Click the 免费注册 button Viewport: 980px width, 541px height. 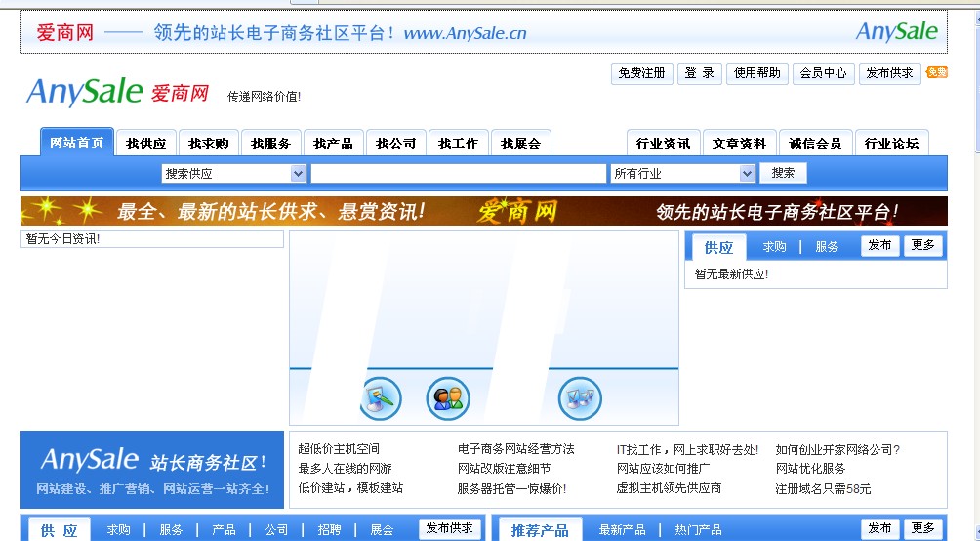(x=642, y=73)
